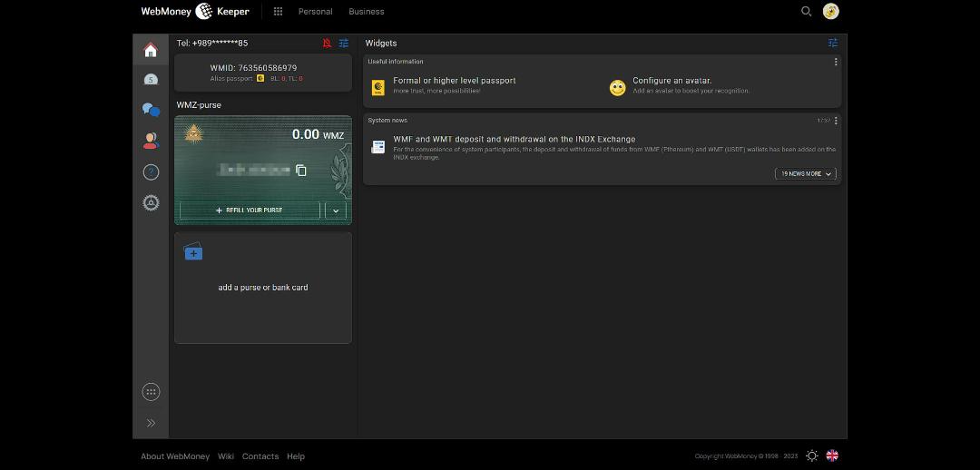980x470 pixels.
Task: Click the WMZ purse emblem icon
Action: click(x=194, y=133)
